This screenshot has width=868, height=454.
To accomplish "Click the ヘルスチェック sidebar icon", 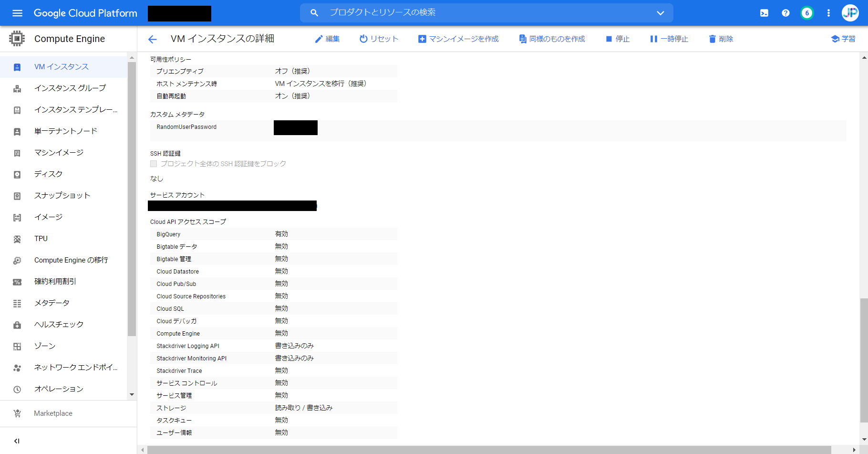I will click(17, 325).
